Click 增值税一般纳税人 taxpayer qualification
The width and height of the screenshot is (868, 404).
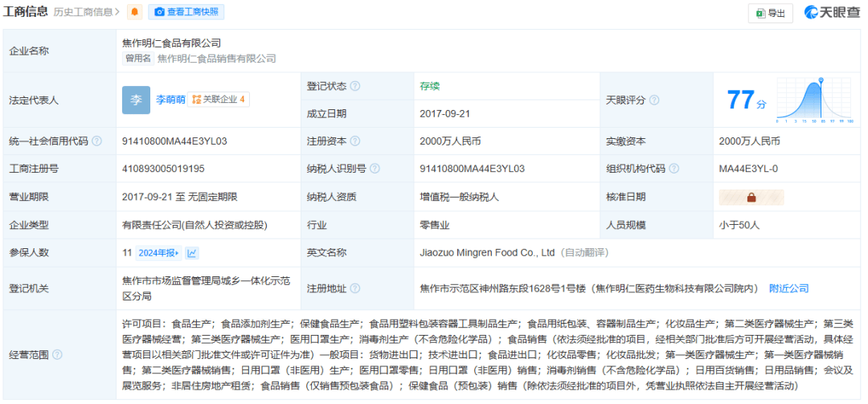pyautogui.click(x=459, y=197)
